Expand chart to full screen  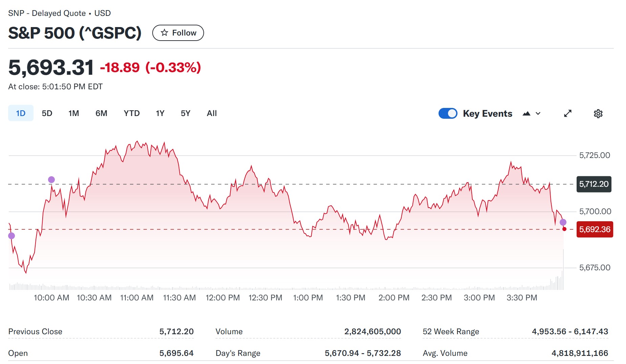(x=567, y=114)
